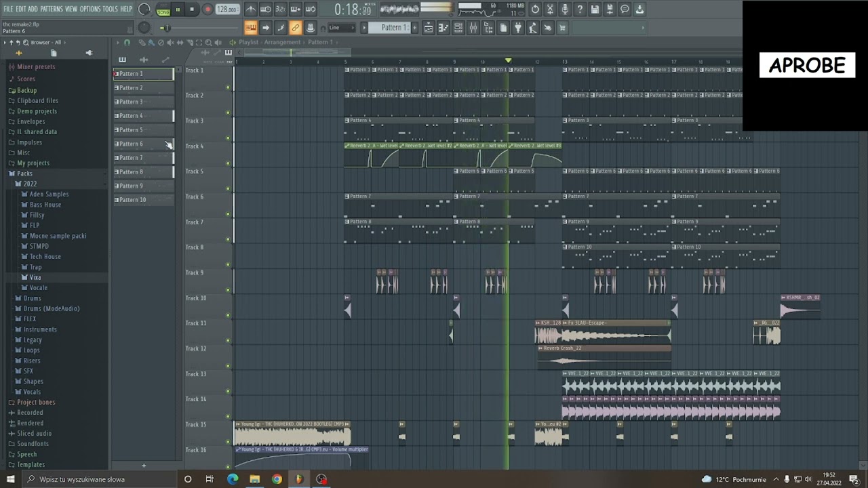
Task: Expand the 2022 folder in browser
Action: [x=30, y=184]
